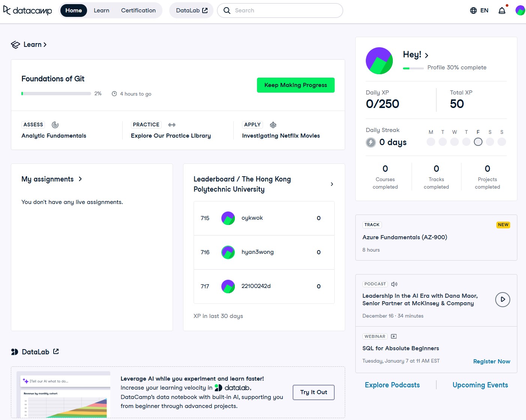Click the Courses completed count
Image resolution: width=526 pixels, height=420 pixels.
point(385,169)
